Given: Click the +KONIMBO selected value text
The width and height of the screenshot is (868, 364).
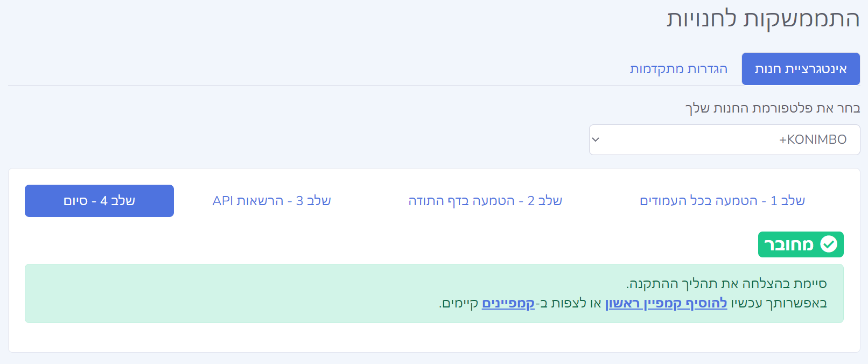Looking at the screenshot, I should pos(813,140).
